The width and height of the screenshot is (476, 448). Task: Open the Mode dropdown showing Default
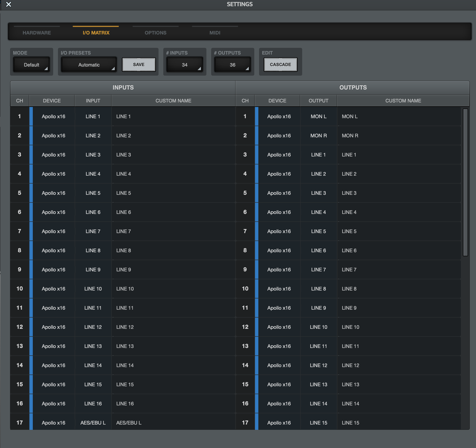[32, 65]
